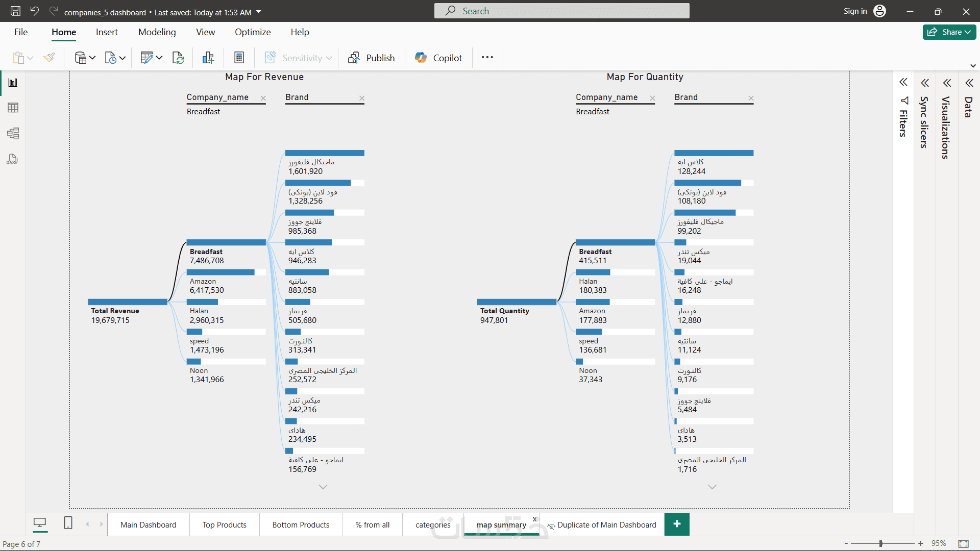The height and width of the screenshot is (551, 980).
Task: Click the Publish button
Action: pyautogui.click(x=372, y=58)
